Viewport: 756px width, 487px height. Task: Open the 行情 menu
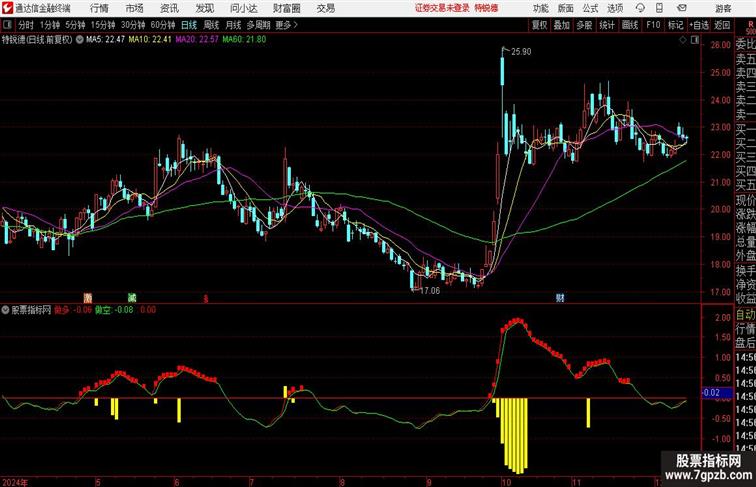pos(99,8)
